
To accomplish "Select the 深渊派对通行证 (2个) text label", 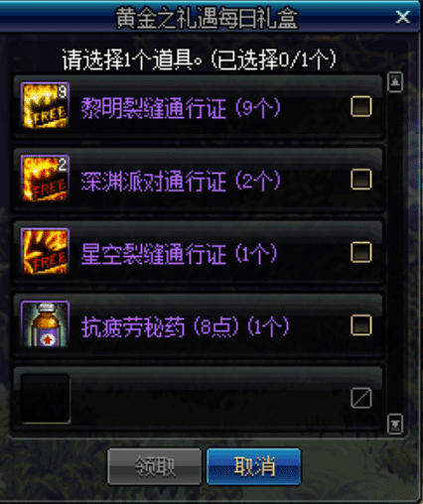I will tap(181, 182).
